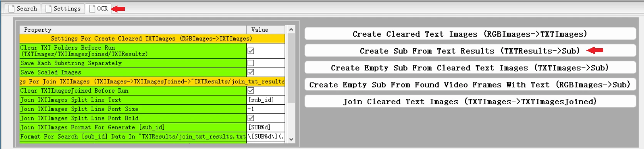Toggle Join TXTImages Split Line Font Bold checkbox
Image resolution: width=644 pixels, height=149 pixels.
(x=251, y=118)
